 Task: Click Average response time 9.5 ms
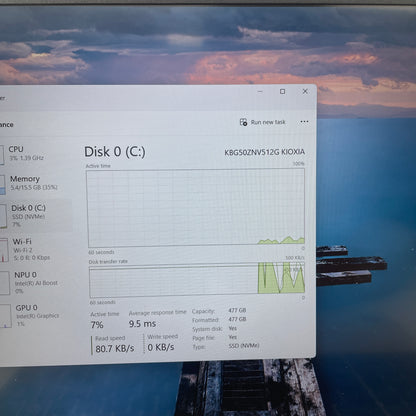[x=142, y=324]
